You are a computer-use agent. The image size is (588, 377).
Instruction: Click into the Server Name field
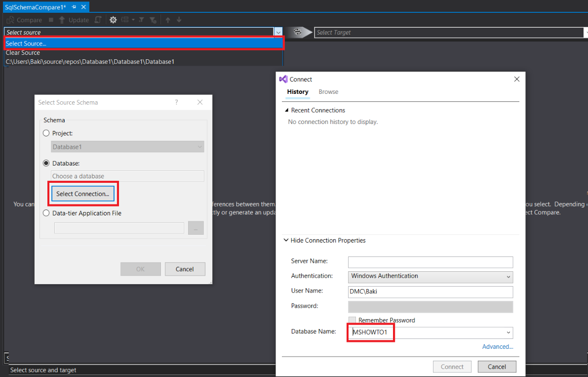click(x=430, y=262)
